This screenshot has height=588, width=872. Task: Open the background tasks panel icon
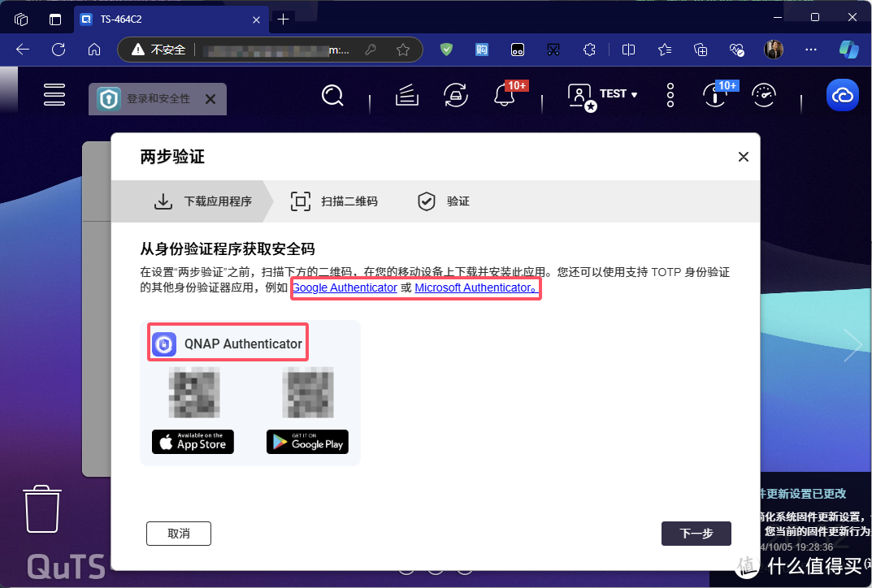click(x=406, y=95)
